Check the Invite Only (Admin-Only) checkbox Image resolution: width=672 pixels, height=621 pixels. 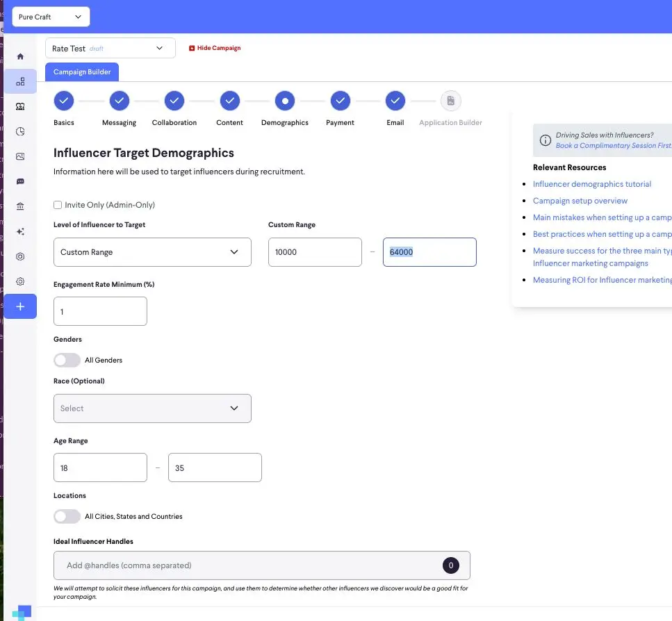point(58,205)
